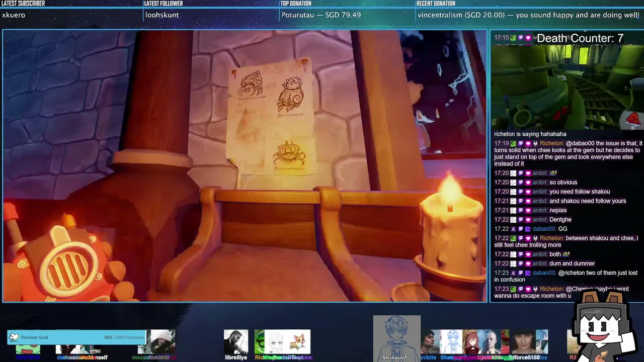Image resolution: width=644 pixels, height=362 pixels.
Task: Click the "Death Counter: 7" overlay text
Action: point(580,38)
